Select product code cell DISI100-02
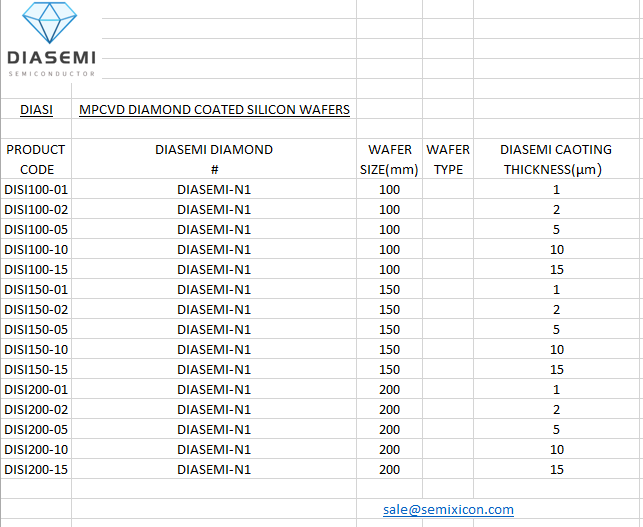This screenshot has width=643, height=527. coord(36,210)
